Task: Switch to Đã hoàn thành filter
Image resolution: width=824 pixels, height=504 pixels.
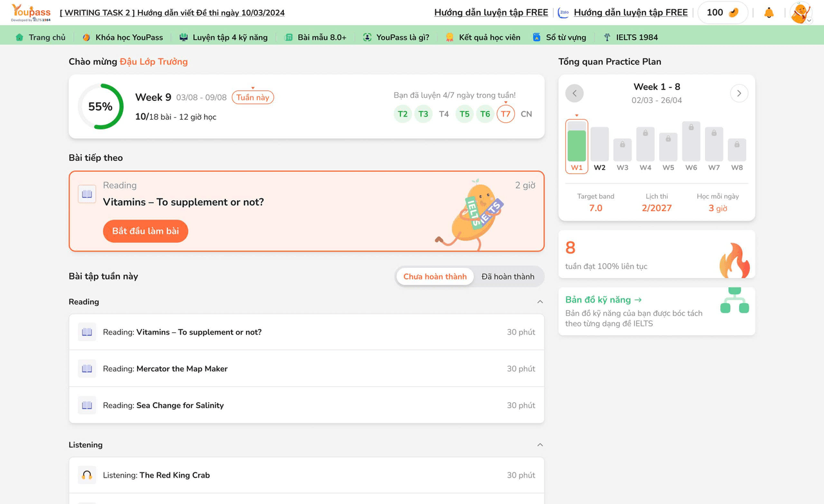Action: [x=508, y=277]
